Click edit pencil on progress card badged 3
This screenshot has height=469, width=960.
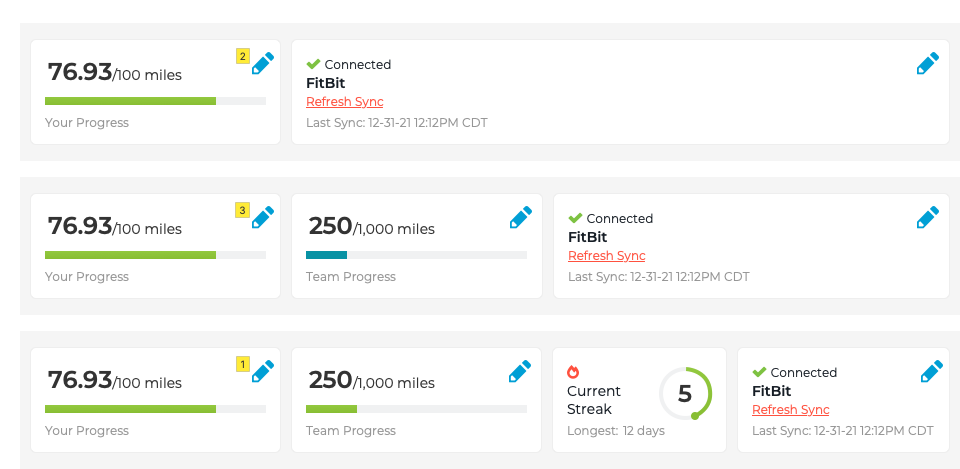[262, 218]
